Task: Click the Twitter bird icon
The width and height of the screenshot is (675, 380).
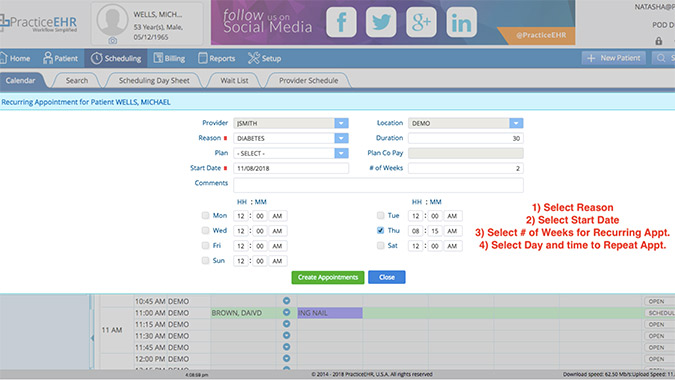Action: coord(381,22)
